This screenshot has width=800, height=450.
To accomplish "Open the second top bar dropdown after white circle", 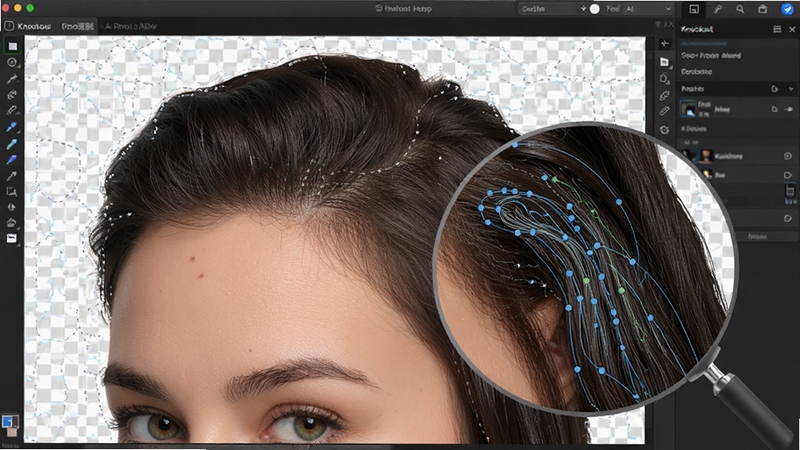I will (x=649, y=9).
